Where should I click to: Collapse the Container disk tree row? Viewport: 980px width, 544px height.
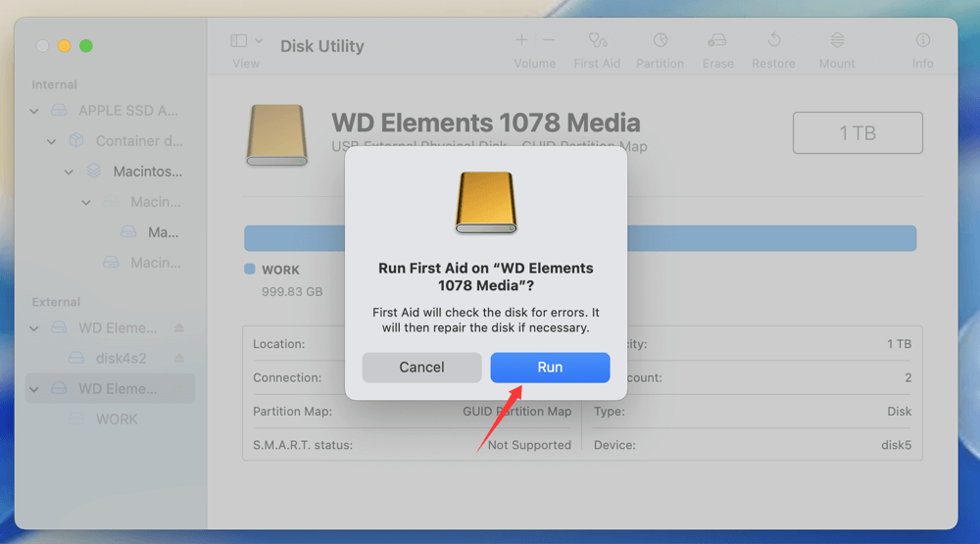[x=52, y=142]
